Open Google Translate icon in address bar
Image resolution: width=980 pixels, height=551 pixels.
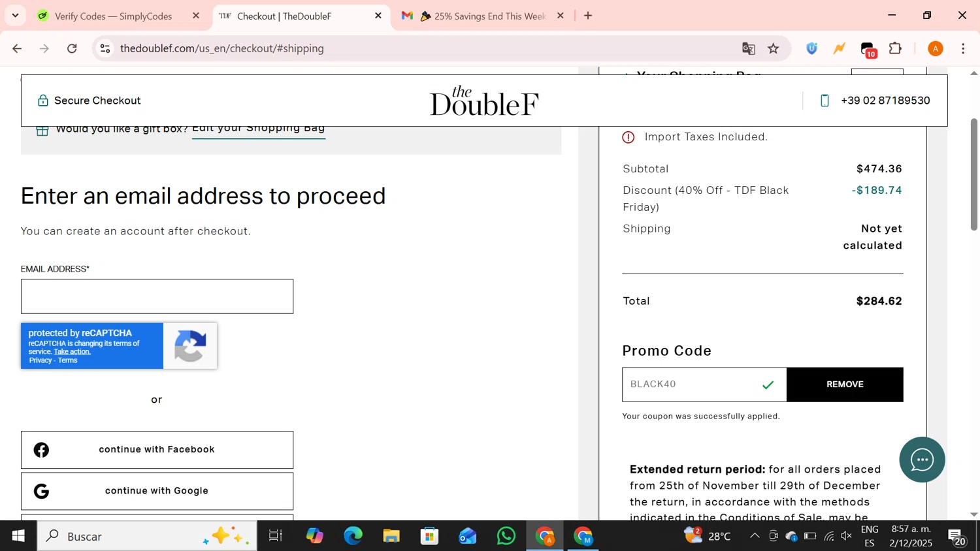[x=749, y=48]
